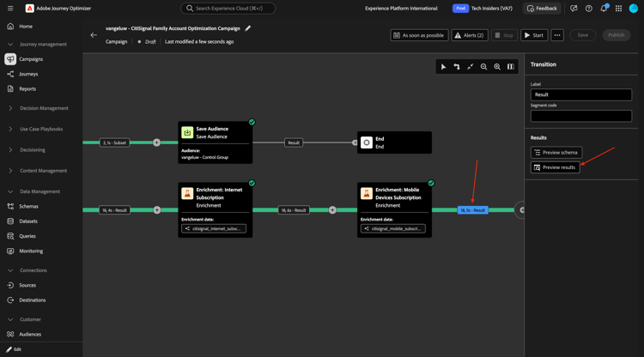The width and height of the screenshot is (644, 357).
Task: Click the Publish button
Action: pos(616,35)
